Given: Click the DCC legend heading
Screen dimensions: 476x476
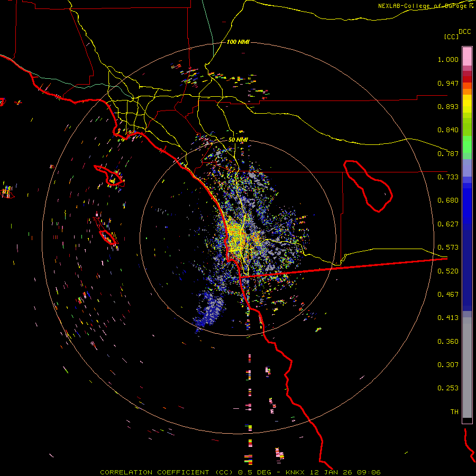Looking at the screenshot, I should pyautogui.click(x=464, y=32).
